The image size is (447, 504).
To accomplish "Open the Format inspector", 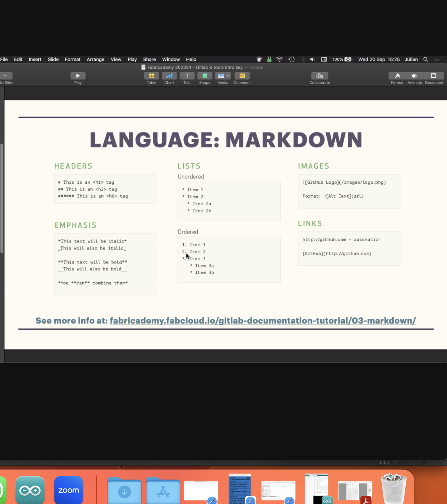I will click(x=397, y=76).
